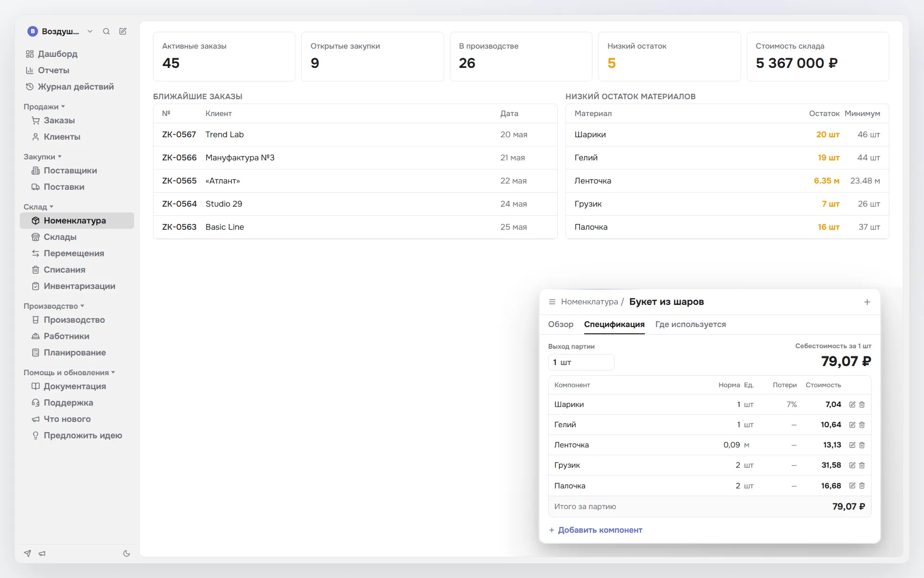Edit the Палочка component row
Screen dimensions: 924x578
pyautogui.click(x=852, y=486)
